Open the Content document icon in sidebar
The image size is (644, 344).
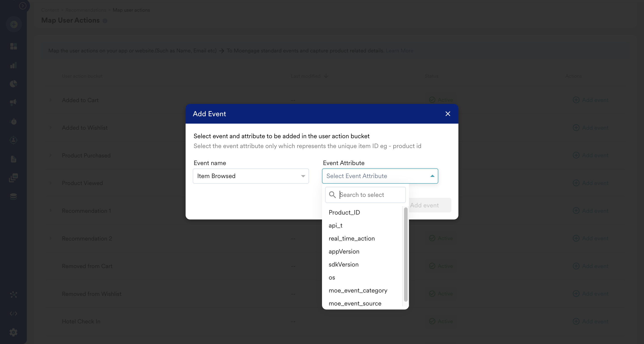pyautogui.click(x=13, y=159)
